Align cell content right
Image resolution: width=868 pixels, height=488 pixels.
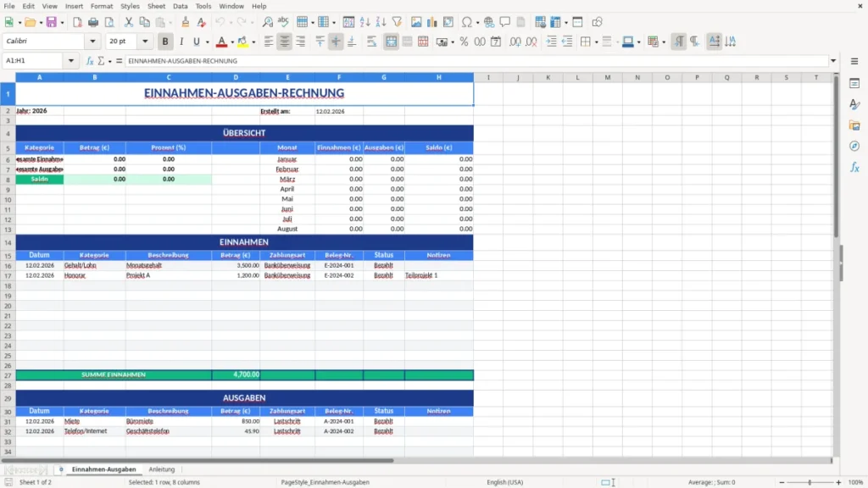click(x=301, y=42)
